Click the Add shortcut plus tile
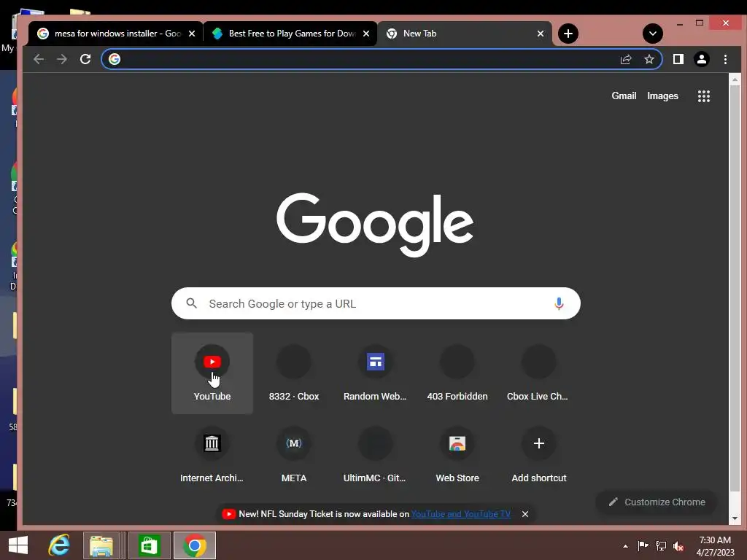The height and width of the screenshot is (560, 747). [x=539, y=455]
